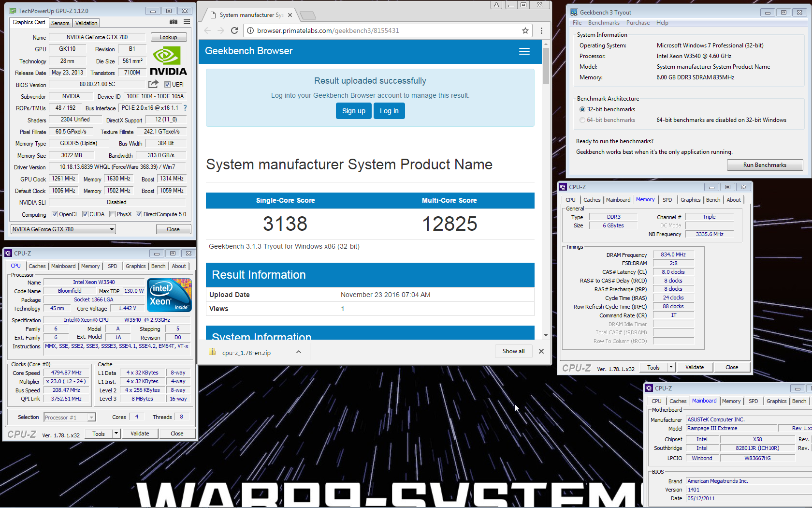Switch to the Sensors tab in GPU-Z
This screenshot has height=508, width=812.
click(60, 23)
